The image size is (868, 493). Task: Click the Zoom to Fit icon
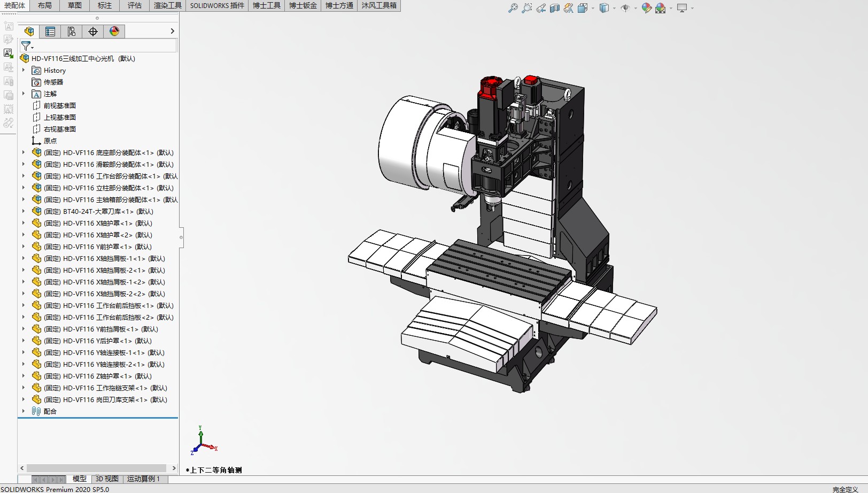(x=513, y=8)
